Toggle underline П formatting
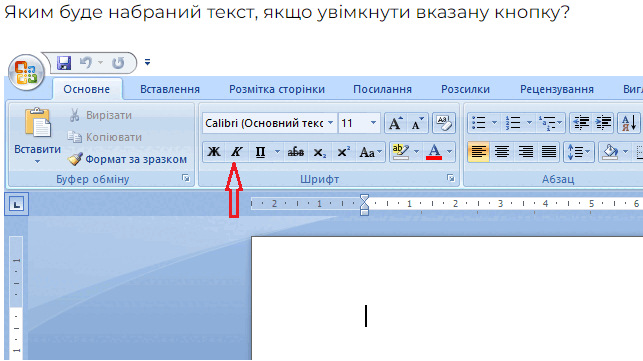The width and height of the screenshot is (643, 361). (260, 152)
